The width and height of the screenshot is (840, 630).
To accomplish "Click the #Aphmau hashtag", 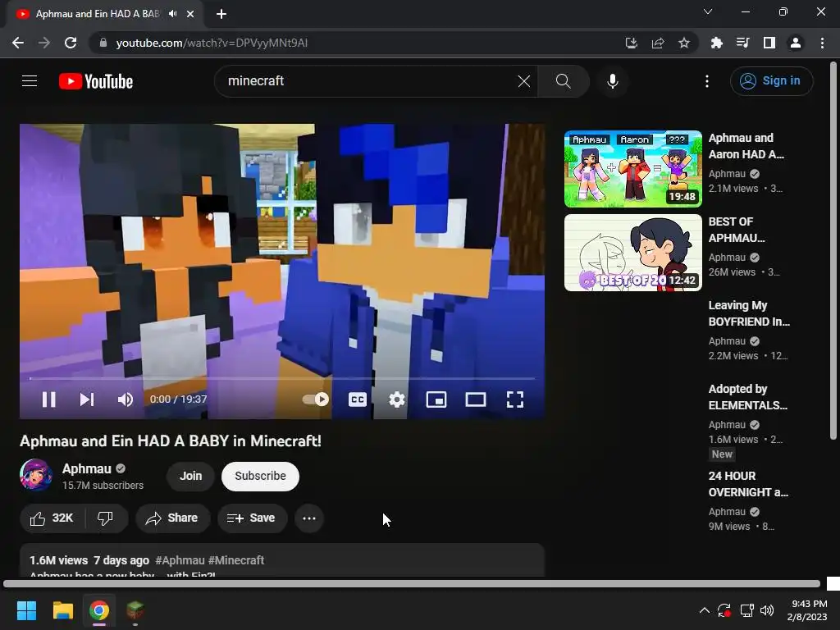I will tap(180, 560).
